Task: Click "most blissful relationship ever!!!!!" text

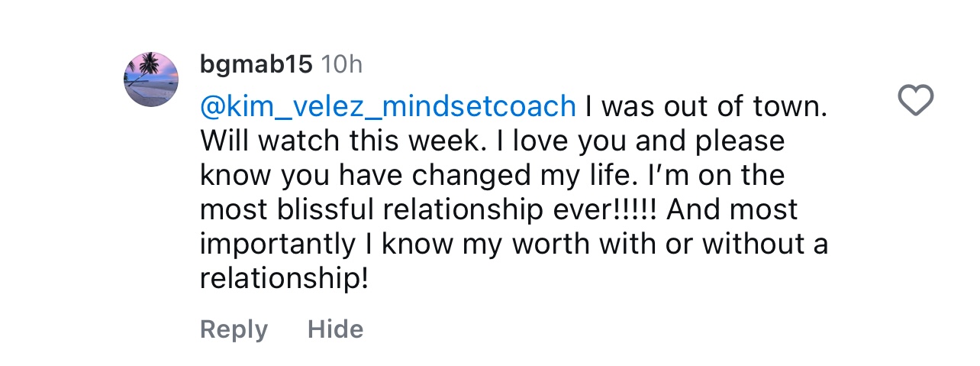Action: point(429,210)
